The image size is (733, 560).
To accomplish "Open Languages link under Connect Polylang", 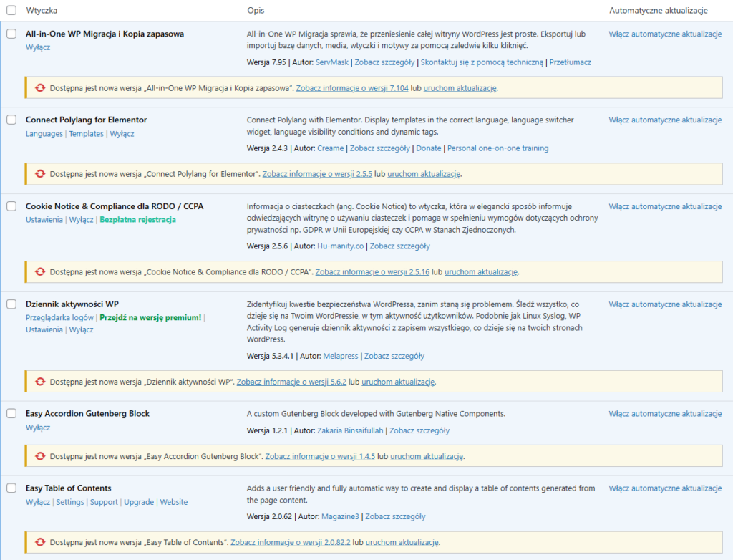I will coord(44,134).
